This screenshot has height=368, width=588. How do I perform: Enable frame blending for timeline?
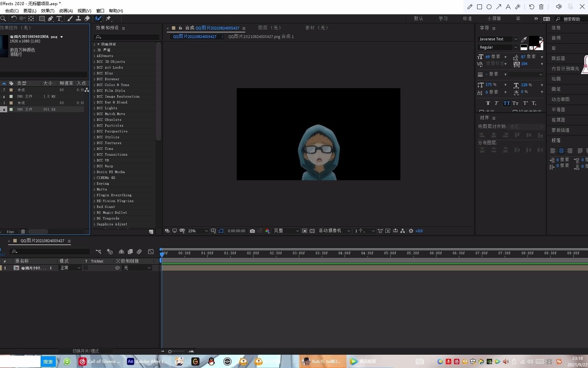coord(130,252)
